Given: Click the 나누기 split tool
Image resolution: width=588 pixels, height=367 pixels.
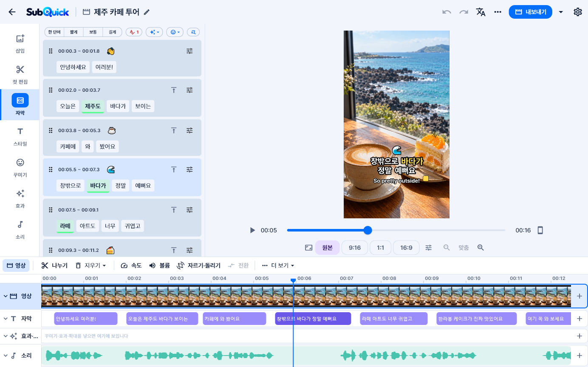Looking at the screenshot, I should (x=54, y=265).
